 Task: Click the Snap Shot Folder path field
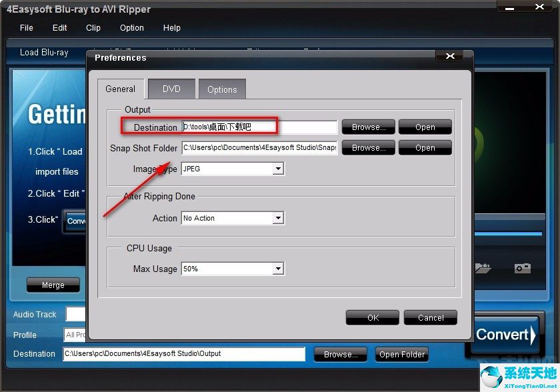coord(259,148)
